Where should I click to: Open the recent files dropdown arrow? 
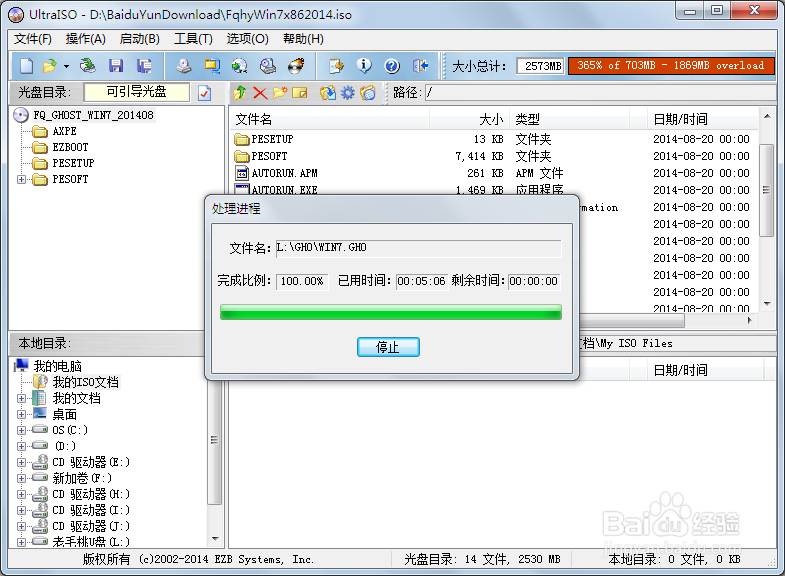click(x=66, y=66)
